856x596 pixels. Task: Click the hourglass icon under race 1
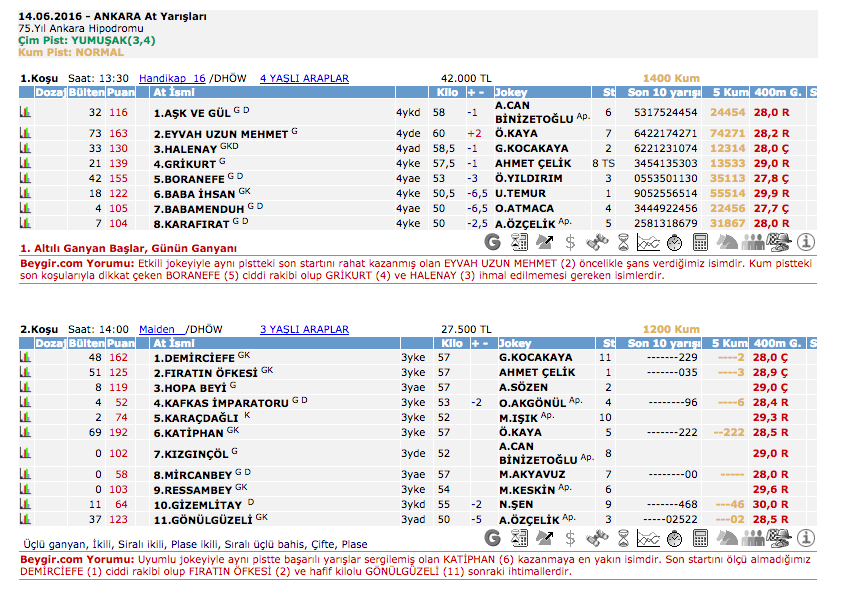pos(623,241)
